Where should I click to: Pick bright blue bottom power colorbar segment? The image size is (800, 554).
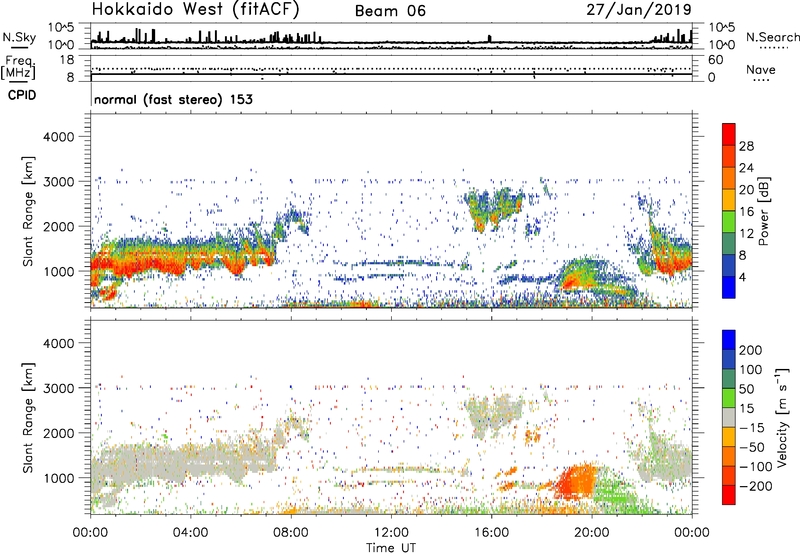point(729,288)
